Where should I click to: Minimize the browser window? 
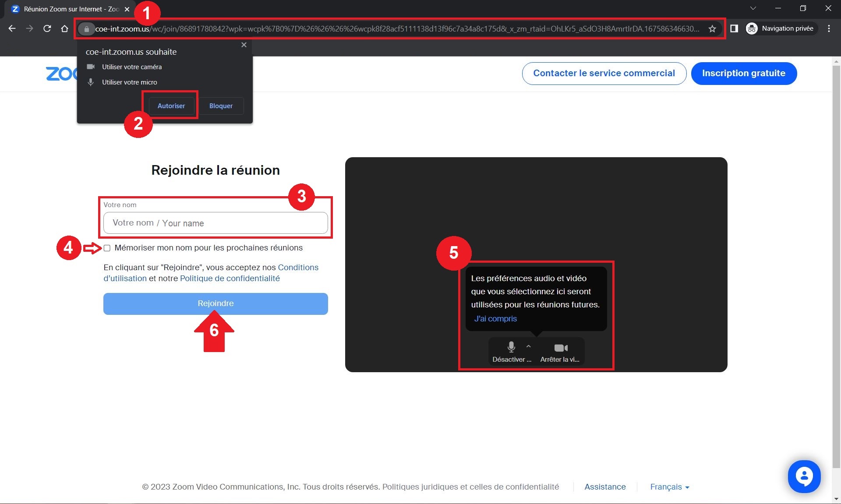778,8
